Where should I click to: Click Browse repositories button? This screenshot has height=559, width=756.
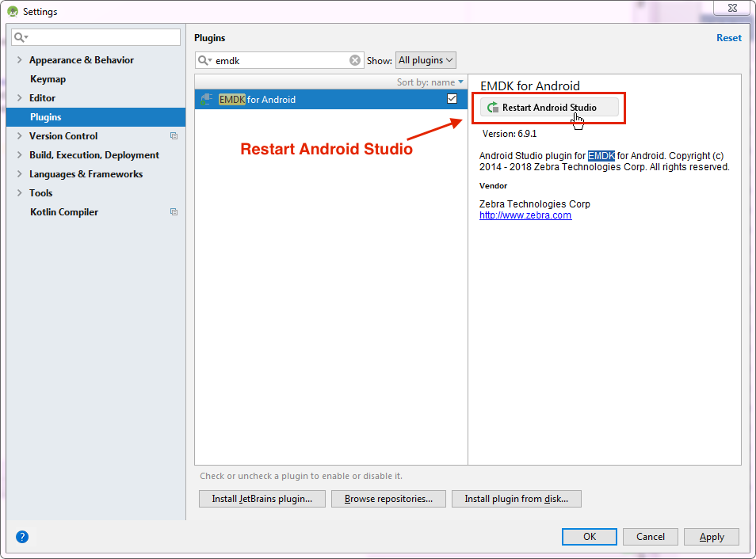coord(388,499)
